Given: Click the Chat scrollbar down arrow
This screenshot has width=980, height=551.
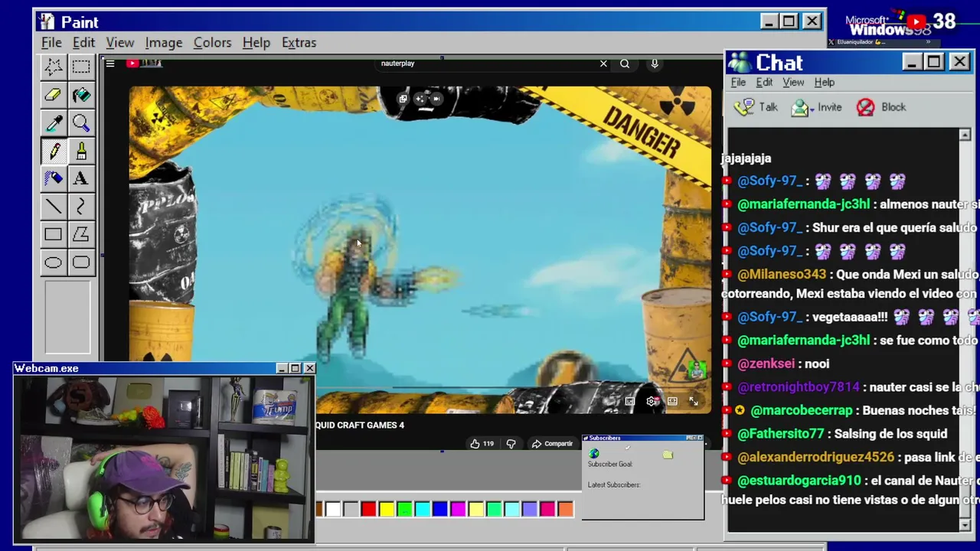Looking at the screenshot, I should click(x=965, y=525).
